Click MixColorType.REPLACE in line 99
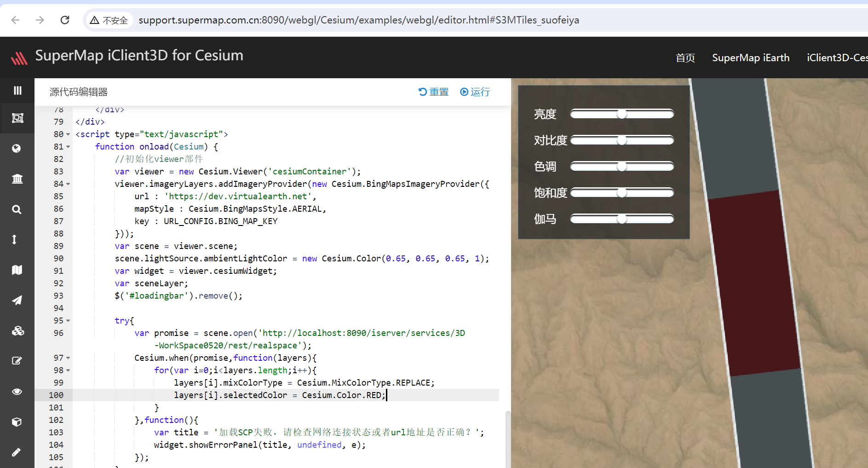The image size is (868, 468). [x=381, y=383]
